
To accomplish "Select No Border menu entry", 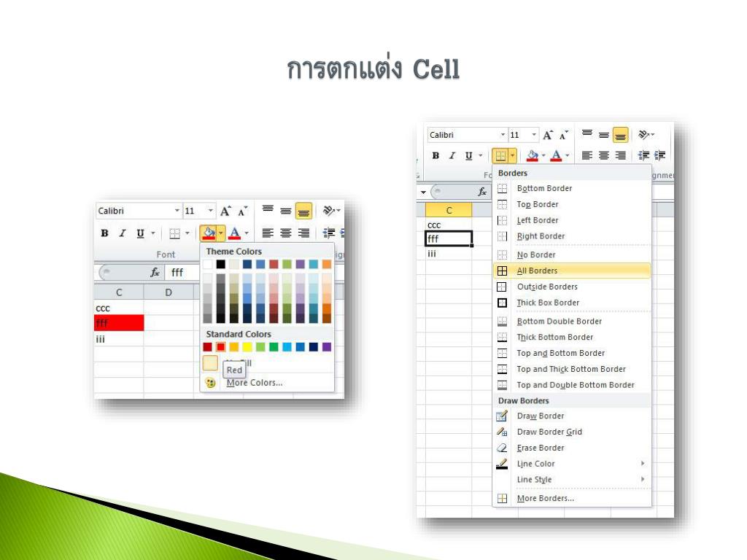I will 572,254.
